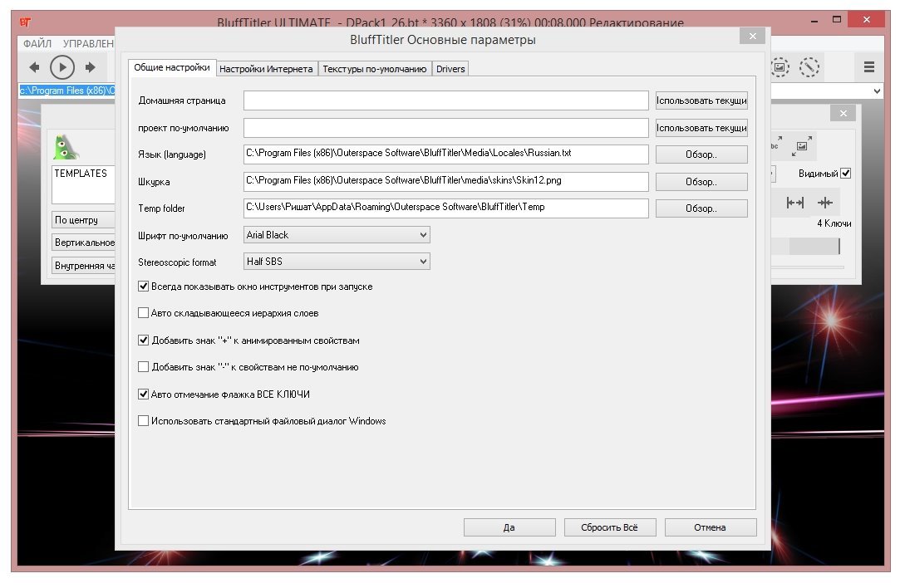905x588 pixels.
Task: Uncheck always show tools window at startup
Action: tap(143, 287)
